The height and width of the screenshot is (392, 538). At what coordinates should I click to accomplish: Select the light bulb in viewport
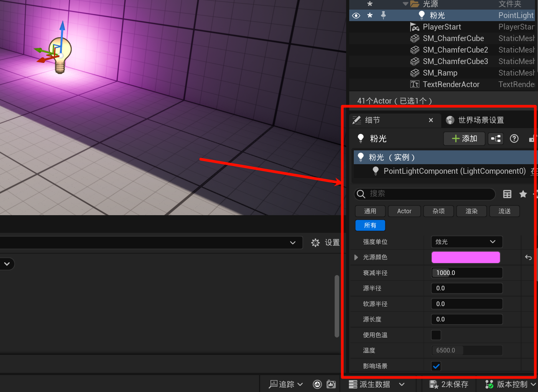point(60,54)
